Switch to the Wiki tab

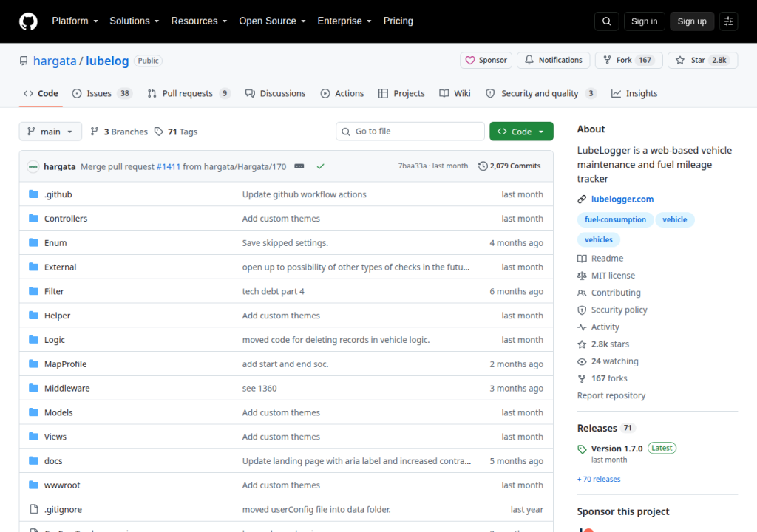click(455, 94)
